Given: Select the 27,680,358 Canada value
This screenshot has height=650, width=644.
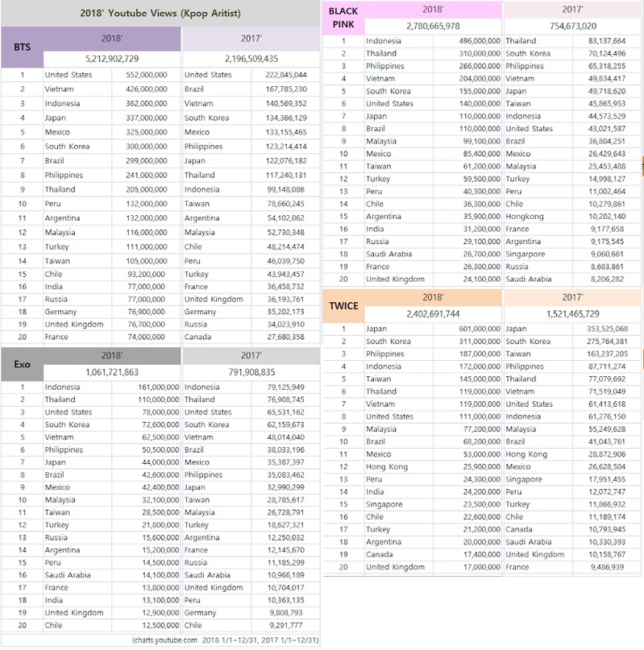Looking at the screenshot, I should 286,337.
